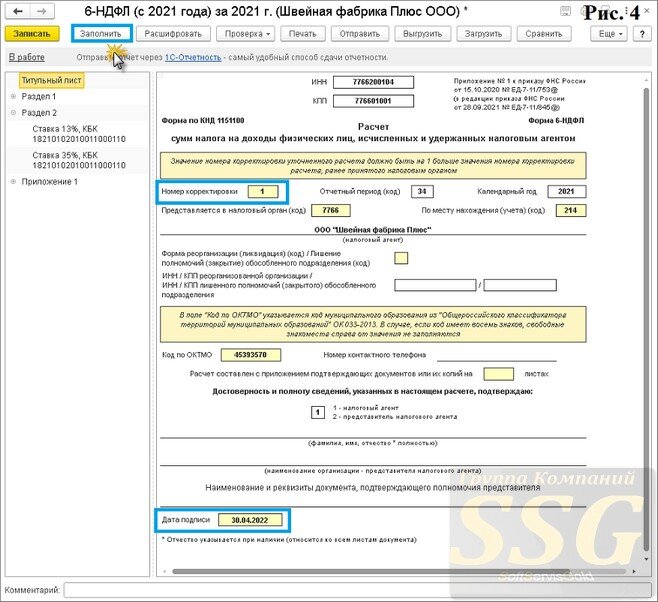Image resolution: width=658 pixels, height=602 pixels.
Task: Open Ставка 13% section item
Action: point(79,134)
